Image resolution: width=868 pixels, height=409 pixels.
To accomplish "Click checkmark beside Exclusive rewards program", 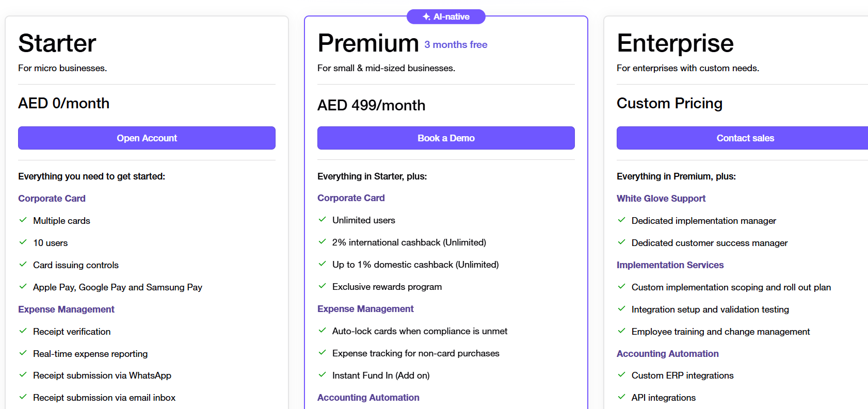I will coord(322,286).
